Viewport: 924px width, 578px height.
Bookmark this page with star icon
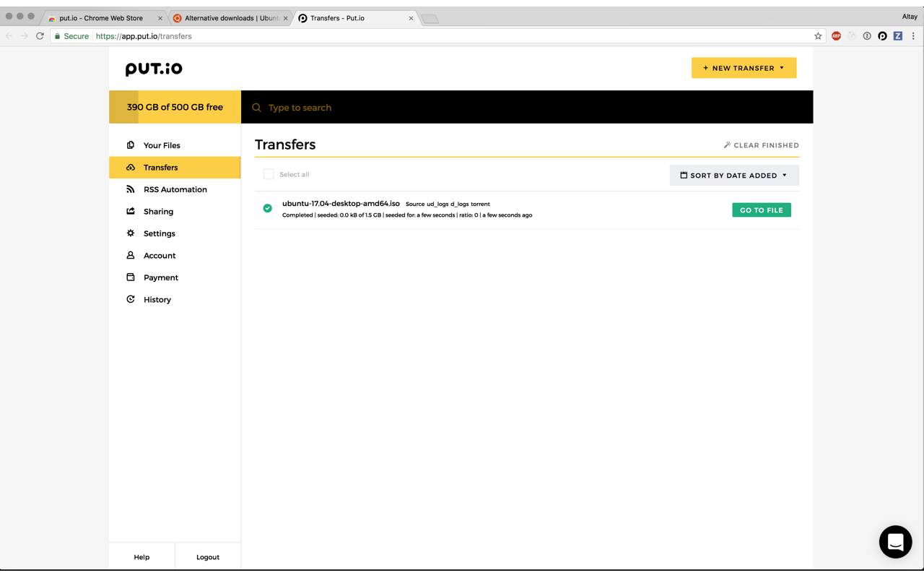[818, 36]
